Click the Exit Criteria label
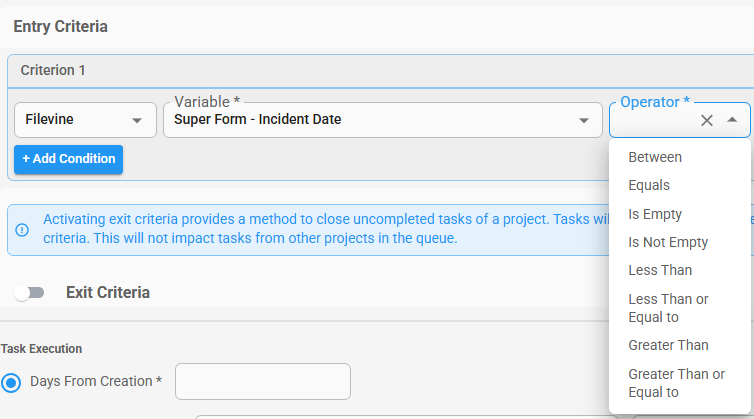The width and height of the screenshot is (754, 419). coord(108,292)
